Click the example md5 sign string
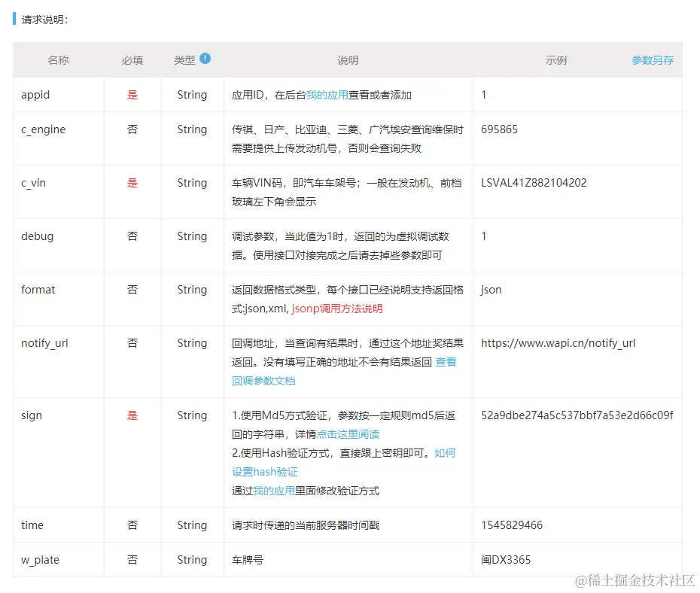Viewport: 700px width, 593px height. pyautogui.click(x=577, y=415)
